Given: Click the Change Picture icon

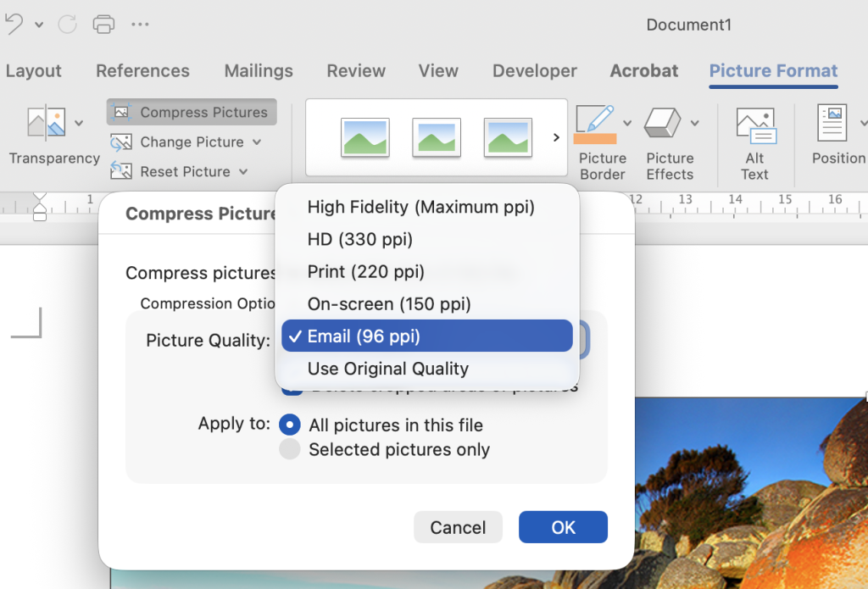Looking at the screenshot, I should pyautogui.click(x=121, y=142).
